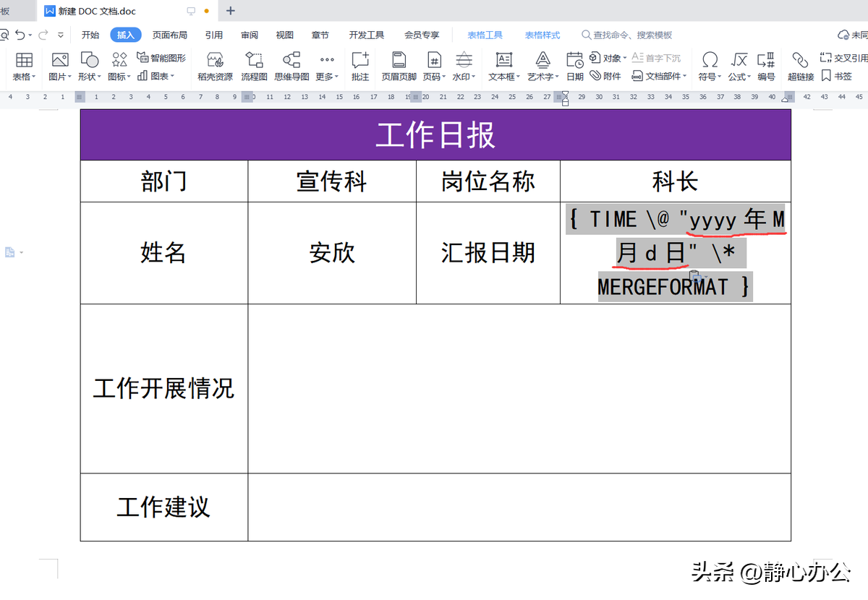Open quick access toolbar customize arrow

pos(61,35)
